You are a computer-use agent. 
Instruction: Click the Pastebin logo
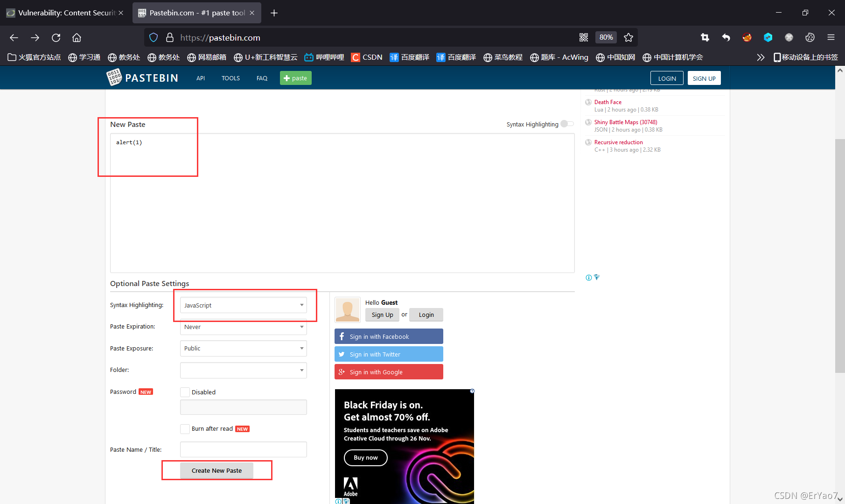[x=142, y=77]
